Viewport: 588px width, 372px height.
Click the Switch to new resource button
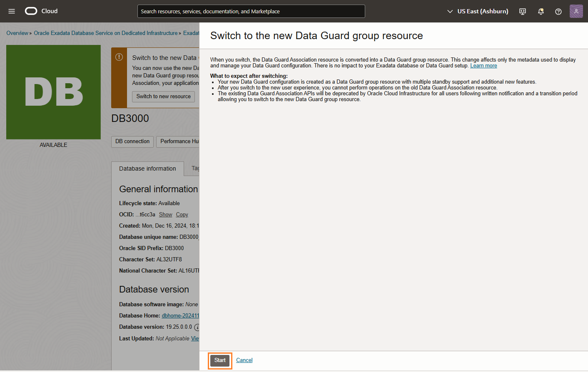point(163,97)
